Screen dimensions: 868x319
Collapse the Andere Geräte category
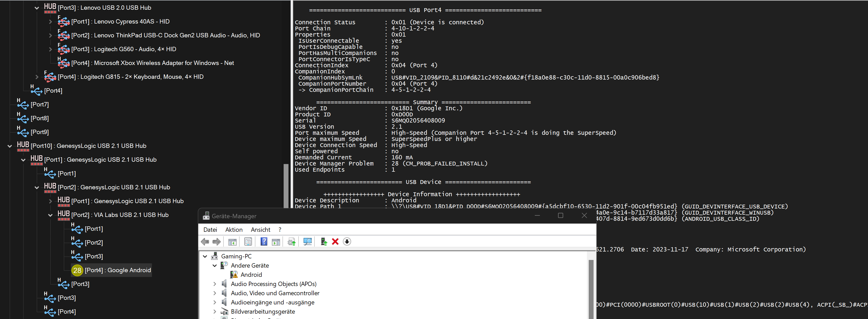click(215, 266)
